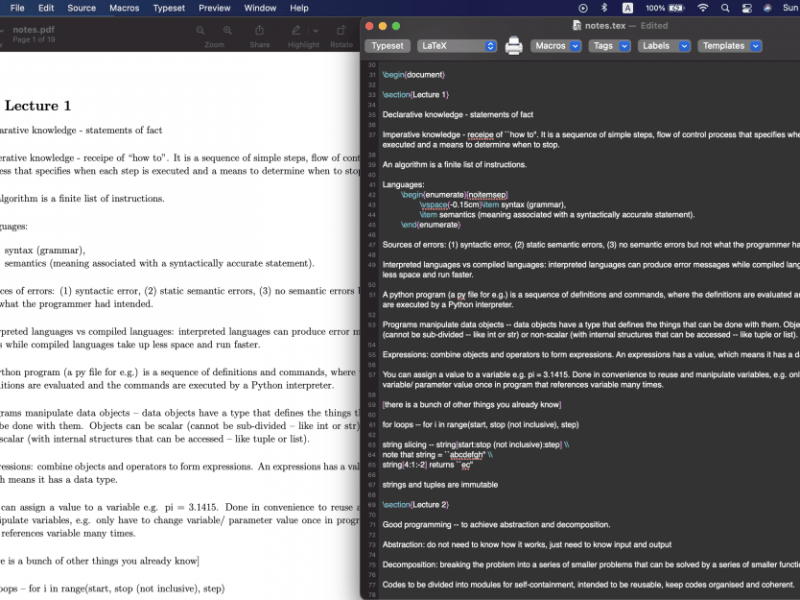The width and height of the screenshot is (800, 600).
Task: Open the Help menu
Action: [299, 8]
